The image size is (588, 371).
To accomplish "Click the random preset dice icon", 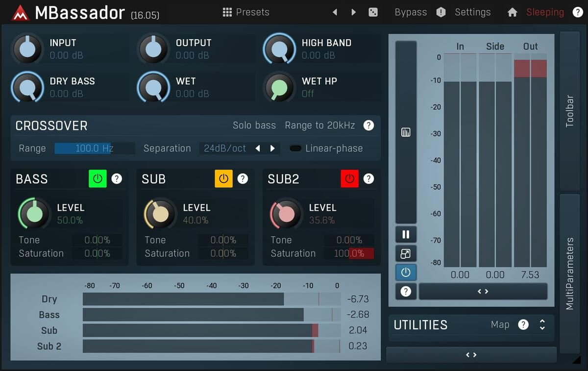I will pos(373,12).
